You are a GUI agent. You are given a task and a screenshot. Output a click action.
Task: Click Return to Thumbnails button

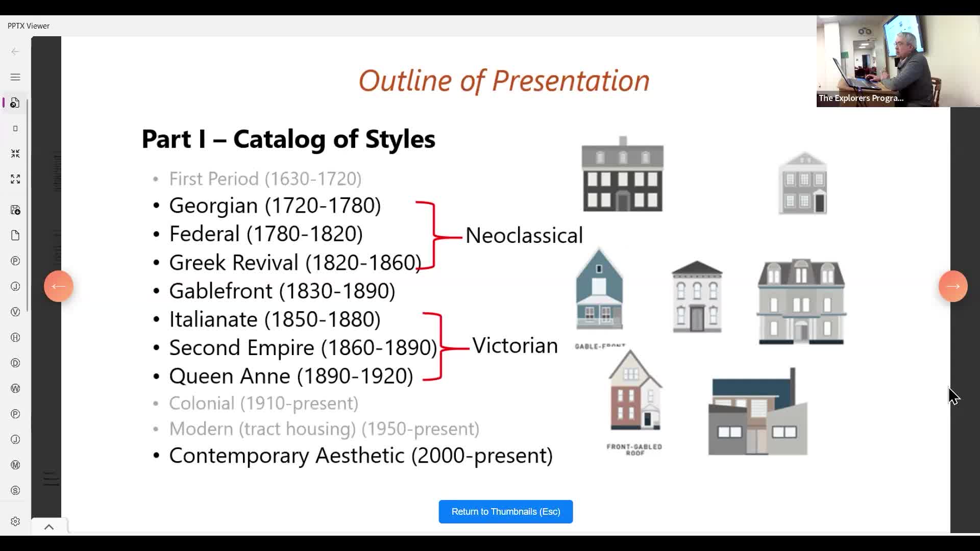505,511
